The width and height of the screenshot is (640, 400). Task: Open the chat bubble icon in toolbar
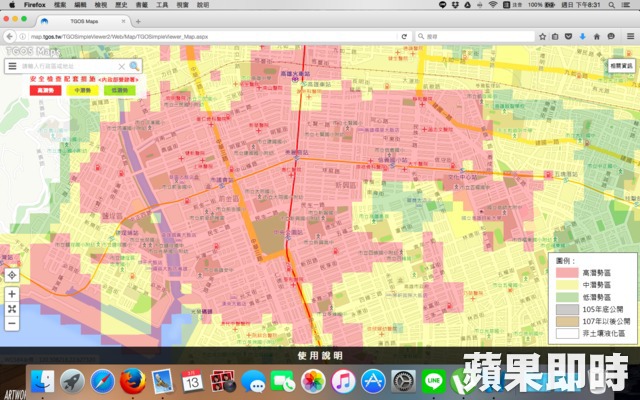tap(611, 36)
